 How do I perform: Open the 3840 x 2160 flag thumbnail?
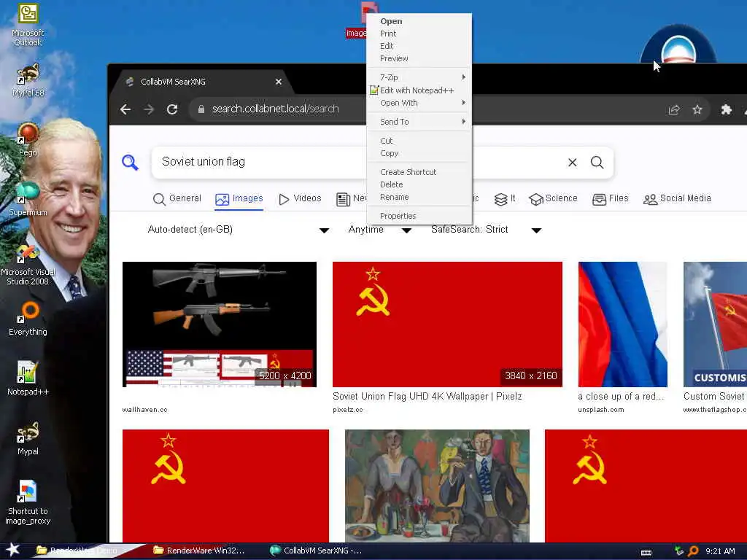coord(447,324)
